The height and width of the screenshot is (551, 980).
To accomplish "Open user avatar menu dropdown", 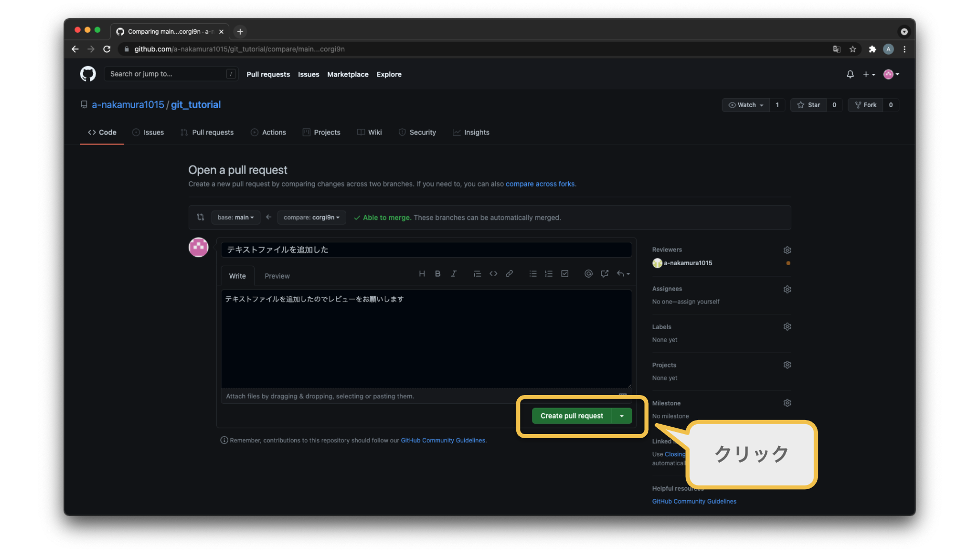I will 891,74.
